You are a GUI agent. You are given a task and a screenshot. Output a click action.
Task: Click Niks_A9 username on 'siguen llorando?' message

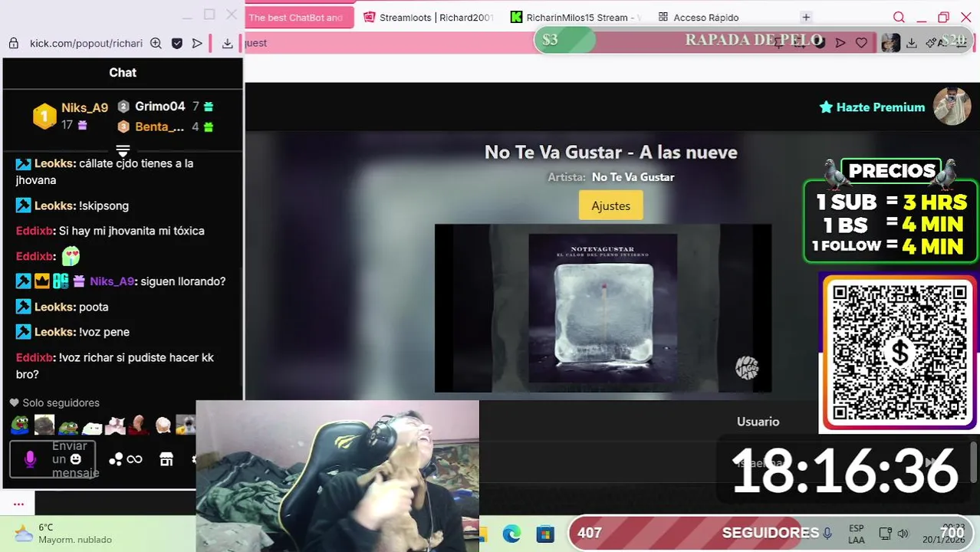pos(111,281)
